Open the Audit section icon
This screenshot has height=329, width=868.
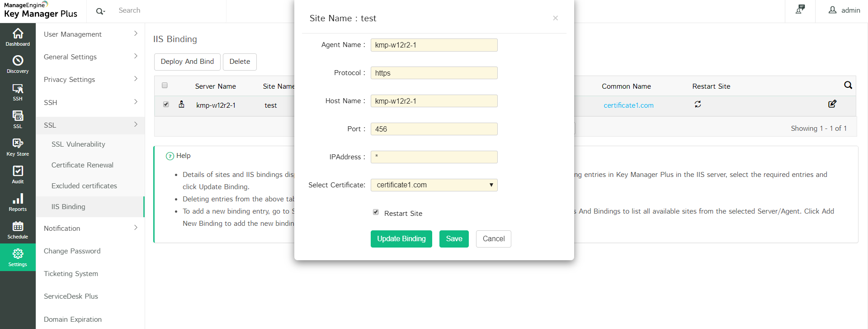(x=18, y=174)
